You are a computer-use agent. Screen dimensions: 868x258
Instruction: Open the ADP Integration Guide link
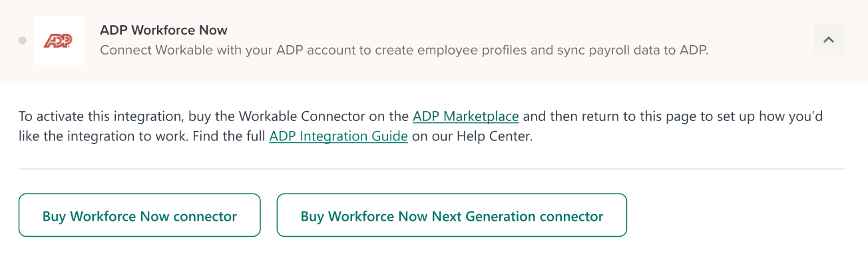(x=339, y=137)
